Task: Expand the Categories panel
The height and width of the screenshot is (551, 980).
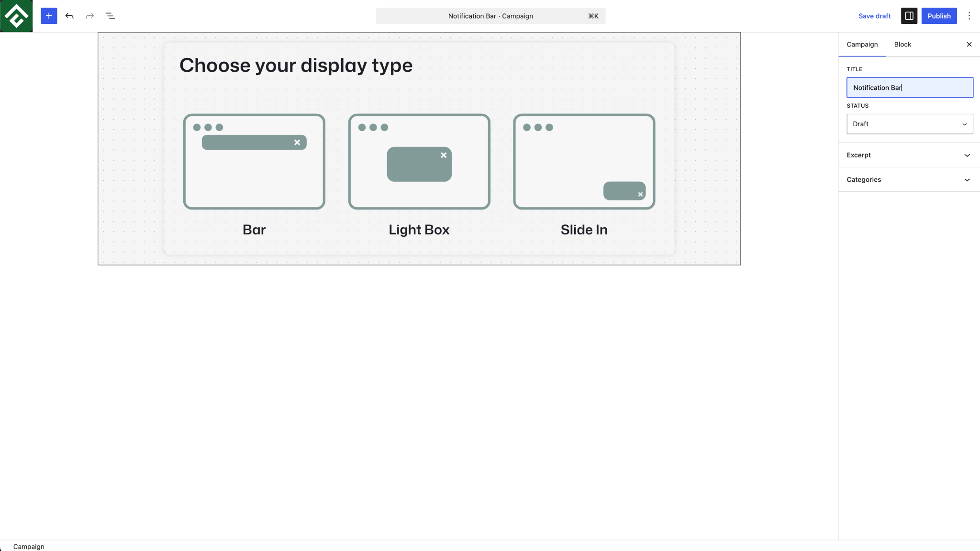Action: (x=909, y=179)
